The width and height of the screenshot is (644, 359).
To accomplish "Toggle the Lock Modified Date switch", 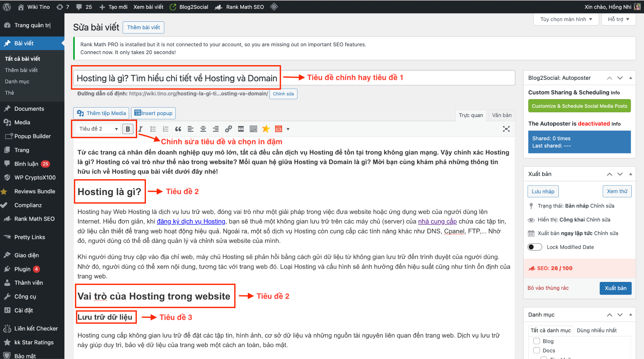I will 534,247.
